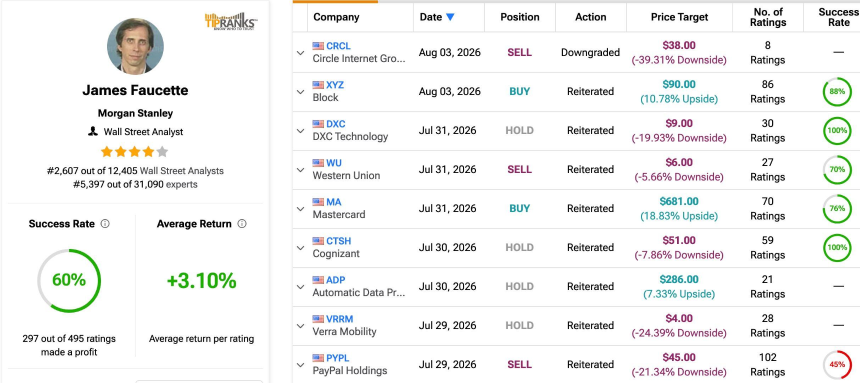Click the $681.00 price target for Mastercard
The image size is (860, 383).
click(x=679, y=202)
